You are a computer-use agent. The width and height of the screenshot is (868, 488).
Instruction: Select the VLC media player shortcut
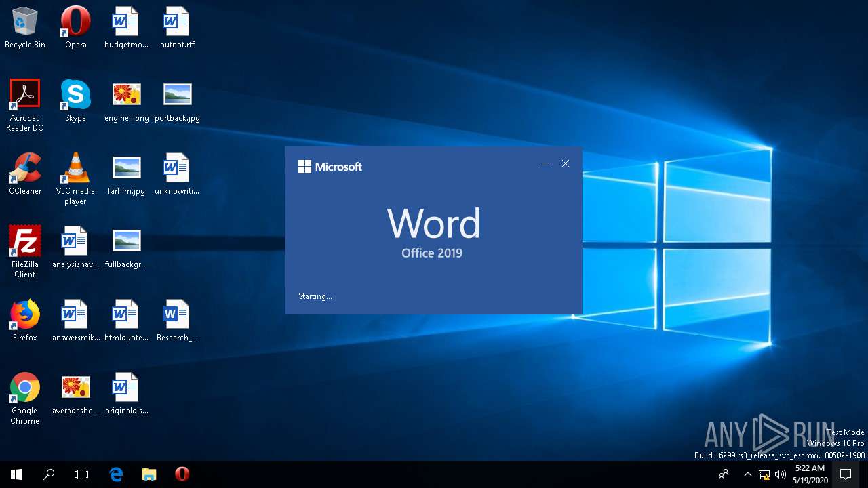75,179
